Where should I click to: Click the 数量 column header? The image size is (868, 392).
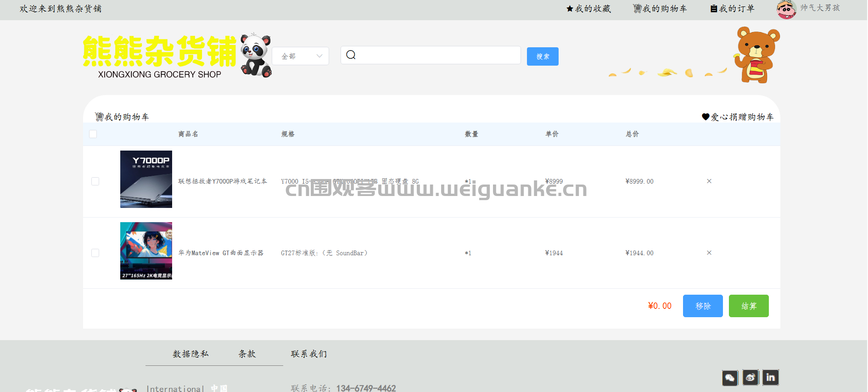[471, 134]
